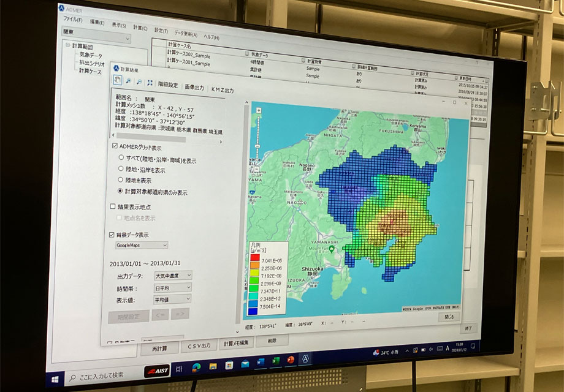564x392 pixels.
Task: Click the 閉じる button in results window
Action: click(x=449, y=317)
